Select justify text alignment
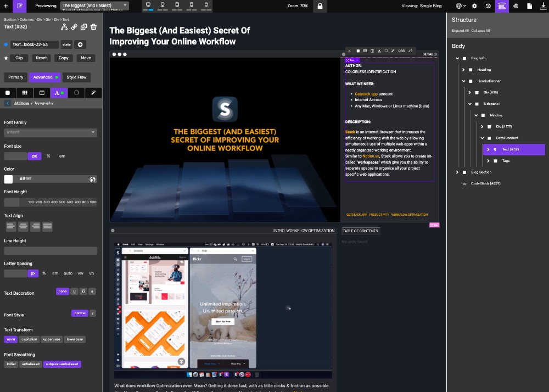 tap(47, 226)
